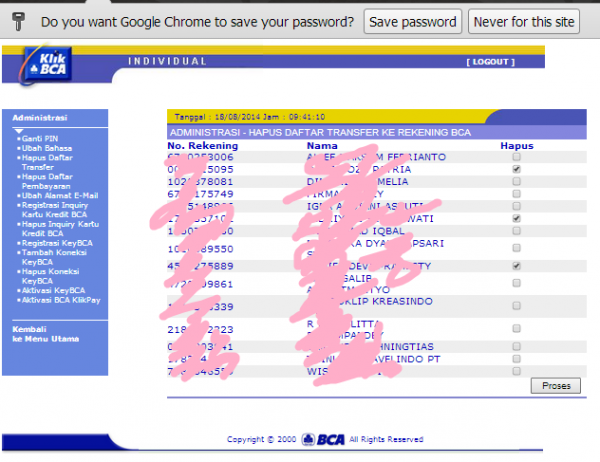The height and width of the screenshot is (462, 600).
Task: Tick the Hapus checkbox in the last row
Action: [x=516, y=371]
